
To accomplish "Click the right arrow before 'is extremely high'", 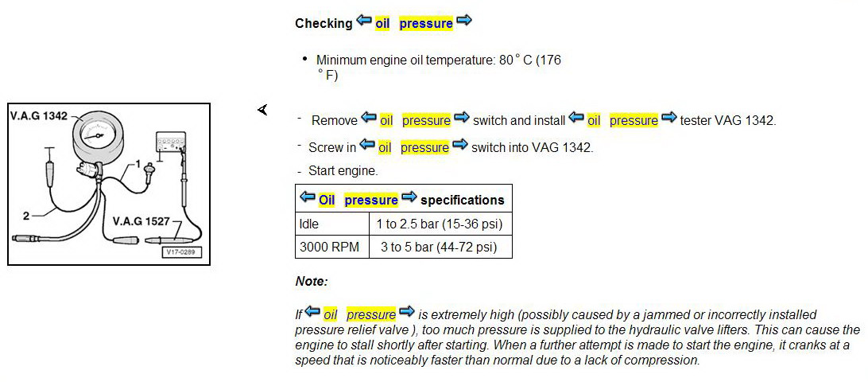I will click(x=407, y=312).
